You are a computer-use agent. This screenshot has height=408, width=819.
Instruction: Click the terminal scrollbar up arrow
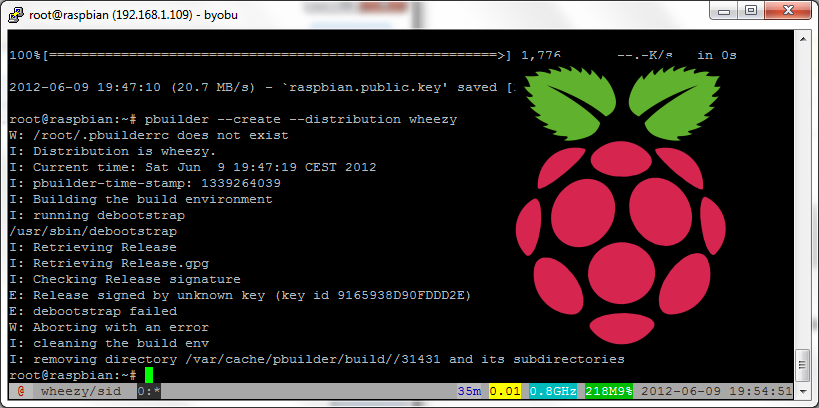coord(802,37)
